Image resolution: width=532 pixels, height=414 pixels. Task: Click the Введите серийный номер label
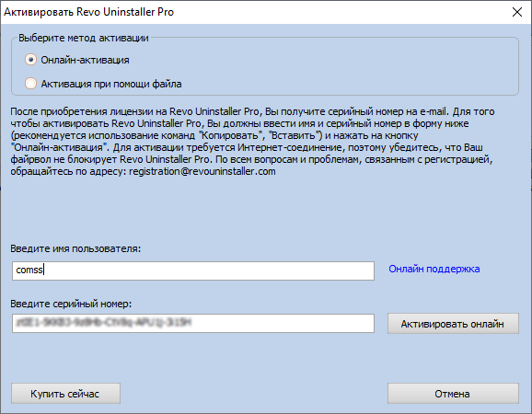tap(71, 304)
